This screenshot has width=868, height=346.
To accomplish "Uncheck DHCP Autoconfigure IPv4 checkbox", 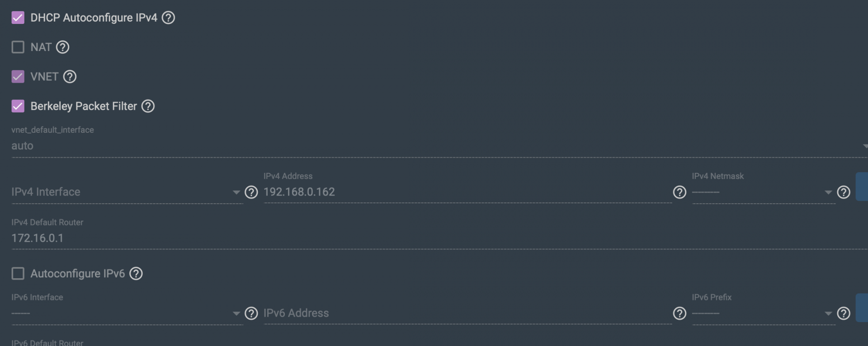I will pyautogui.click(x=18, y=18).
